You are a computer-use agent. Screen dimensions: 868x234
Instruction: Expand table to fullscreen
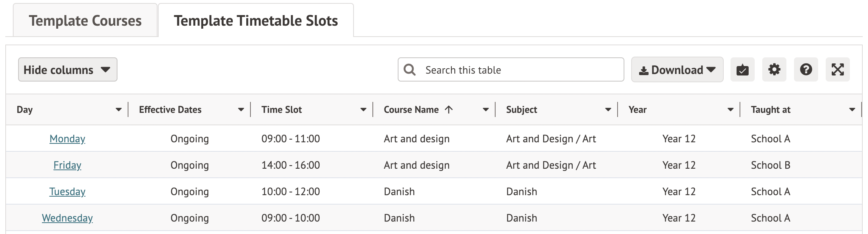click(x=837, y=70)
